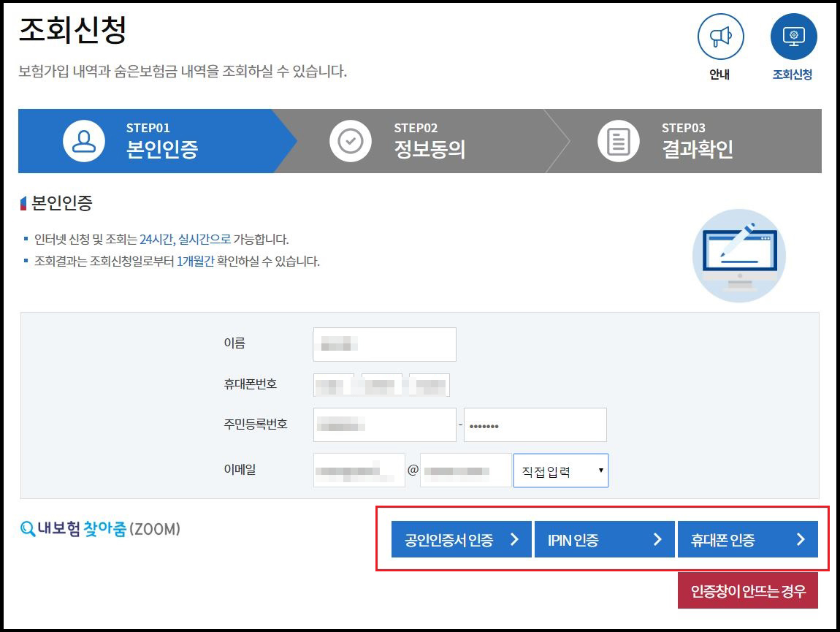Click the computer illustration beside 본인인증 notes

tap(739, 256)
